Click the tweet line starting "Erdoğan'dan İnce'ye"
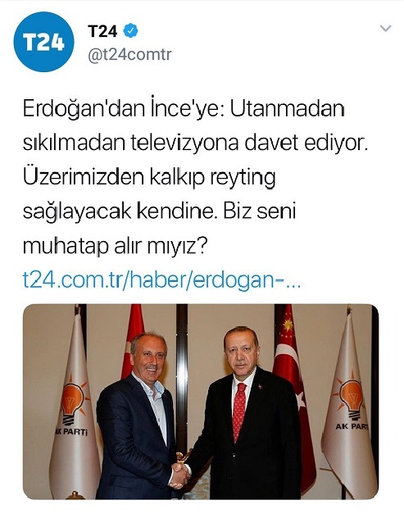This screenshot has width=404, height=532. (x=184, y=109)
